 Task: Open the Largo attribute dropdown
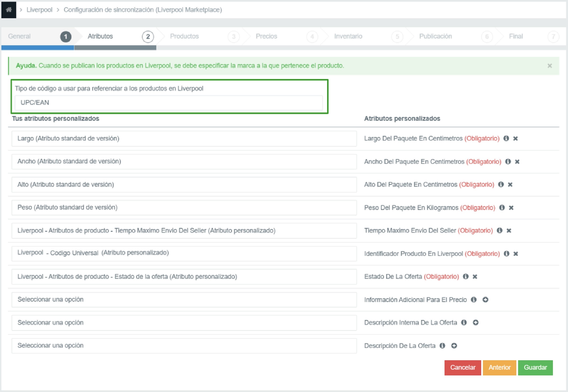(x=184, y=139)
